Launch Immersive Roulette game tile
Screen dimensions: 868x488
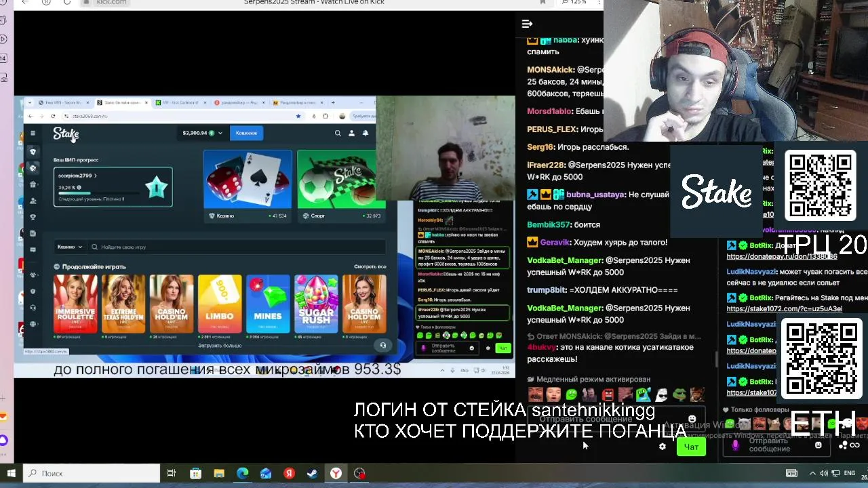coord(75,304)
